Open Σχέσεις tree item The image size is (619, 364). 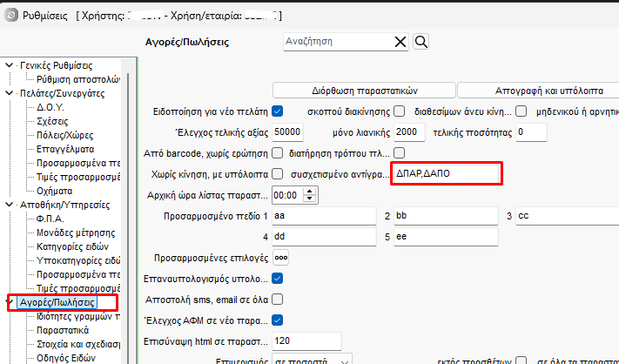click(52, 121)
